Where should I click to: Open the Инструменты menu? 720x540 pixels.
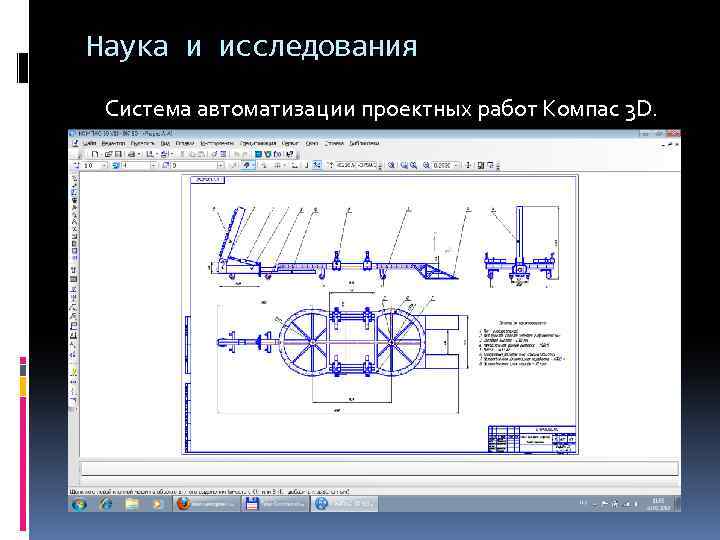[217, 143]
